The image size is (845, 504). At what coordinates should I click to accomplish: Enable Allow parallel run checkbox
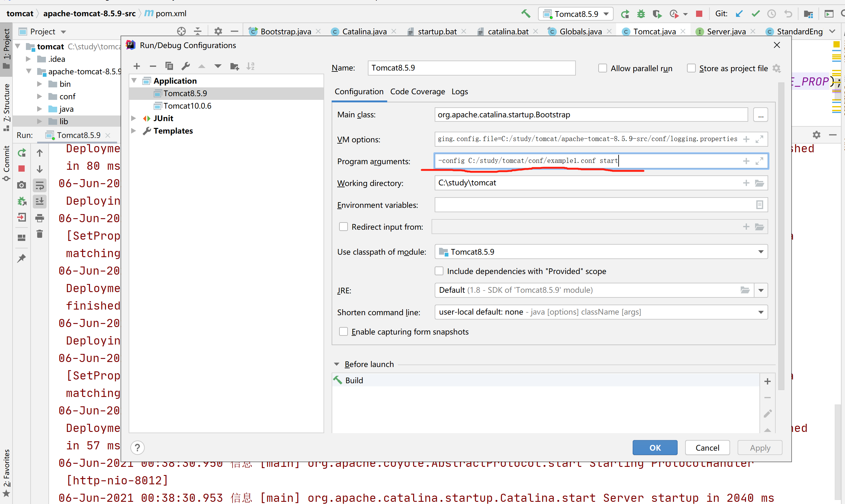click(602, 68)
